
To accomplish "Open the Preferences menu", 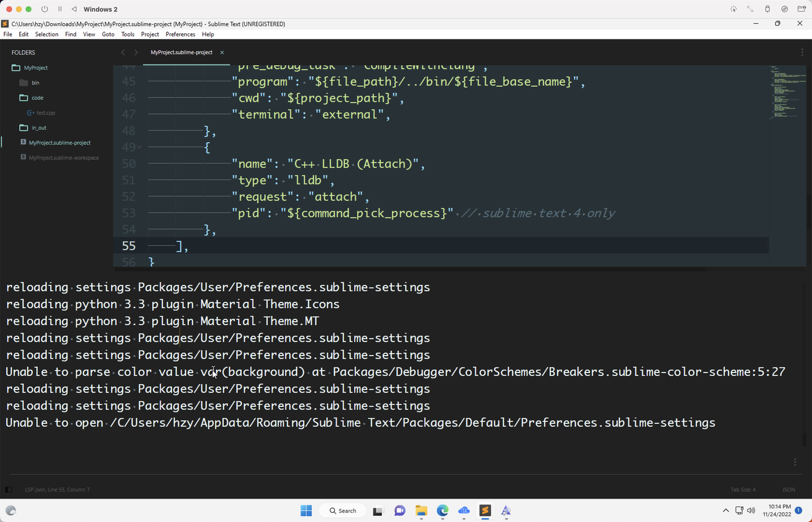I will click(180, 34).
